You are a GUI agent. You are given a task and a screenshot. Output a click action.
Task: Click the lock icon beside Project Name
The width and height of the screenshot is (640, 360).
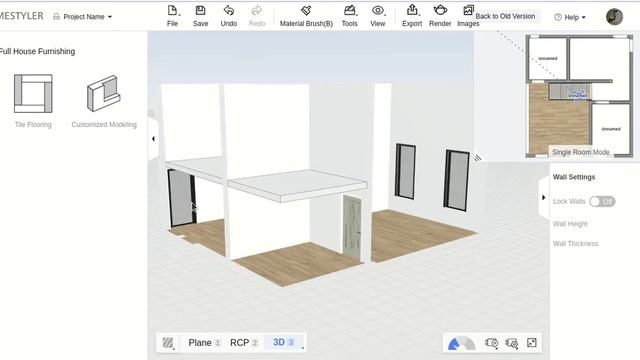56,17
